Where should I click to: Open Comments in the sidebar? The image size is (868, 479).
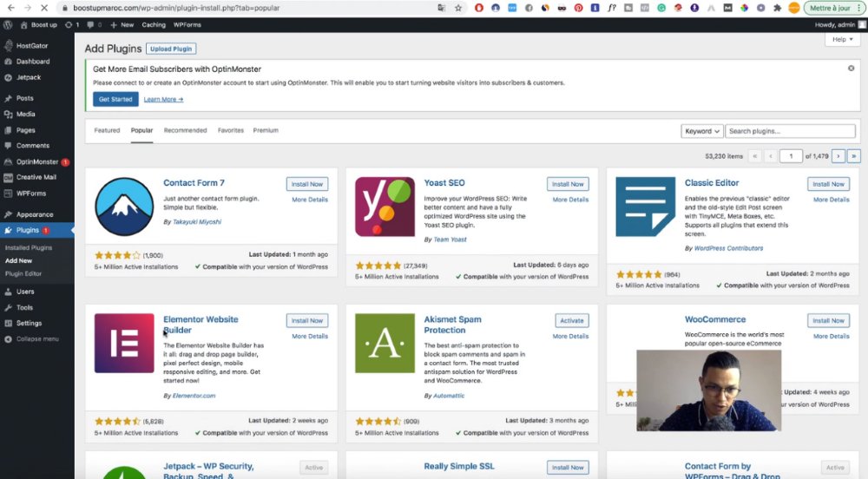click(x=33, y=146)
